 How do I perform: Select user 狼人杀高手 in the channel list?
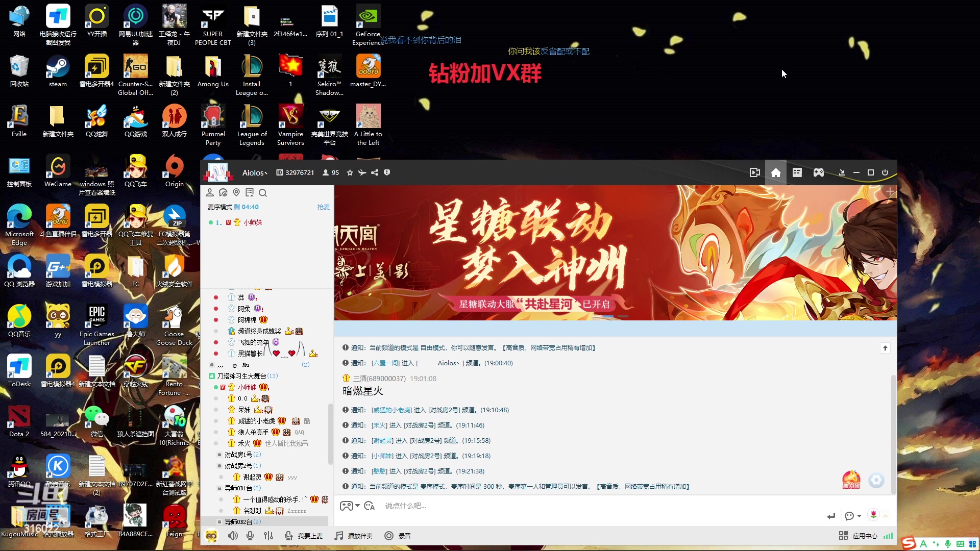[253, 432]
